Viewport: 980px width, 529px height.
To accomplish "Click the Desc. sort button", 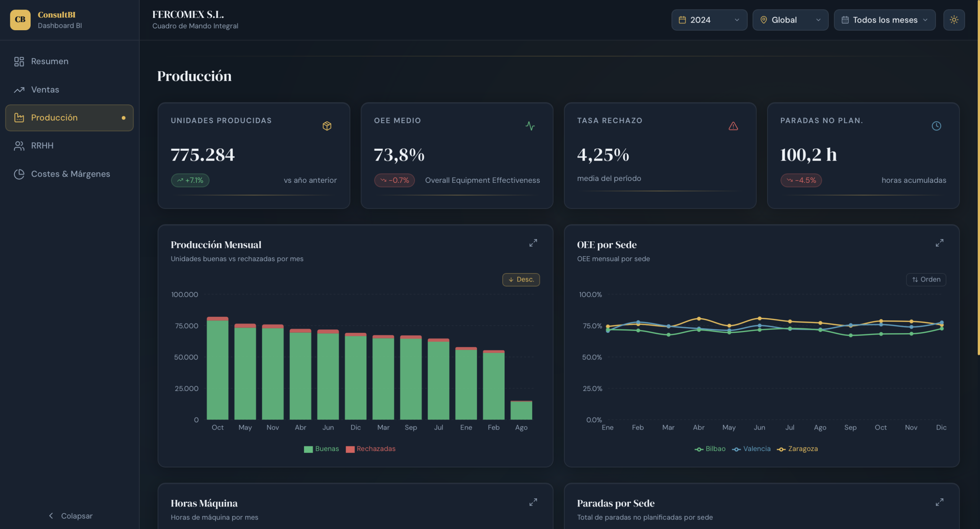I will [x=521, y=280].
